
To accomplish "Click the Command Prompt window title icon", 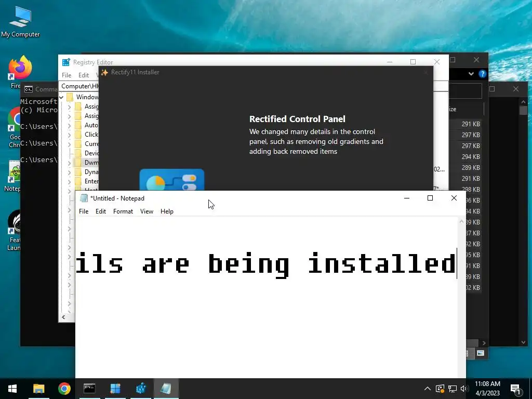I will pyautogui.click(x=29, y=89).
